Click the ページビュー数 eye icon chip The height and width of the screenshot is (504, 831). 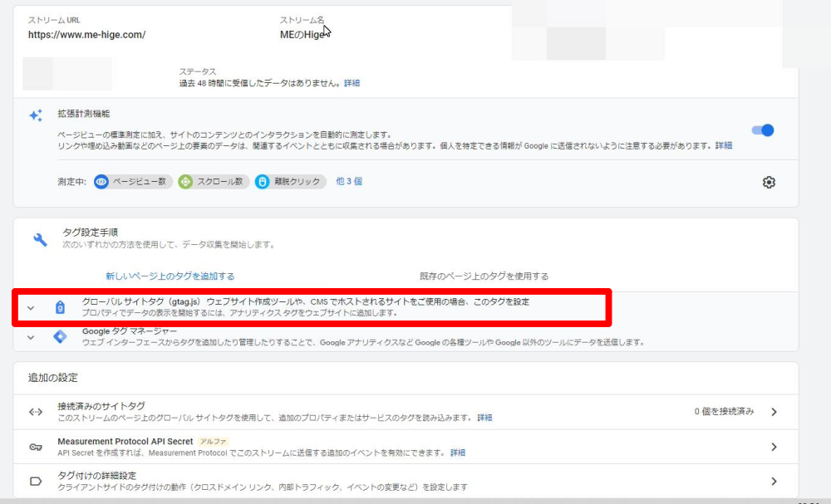(101, 182)
